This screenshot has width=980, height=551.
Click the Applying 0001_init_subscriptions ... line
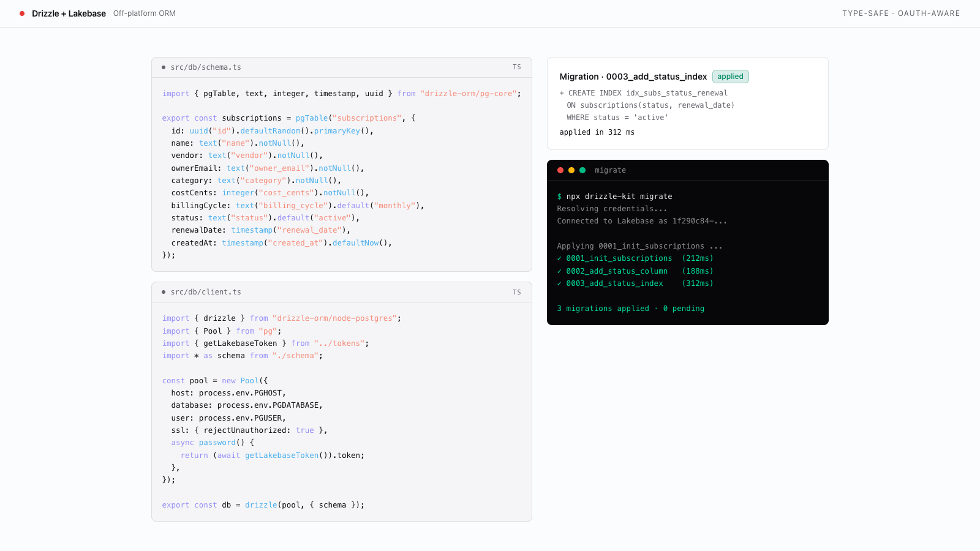tap(639, 246)
